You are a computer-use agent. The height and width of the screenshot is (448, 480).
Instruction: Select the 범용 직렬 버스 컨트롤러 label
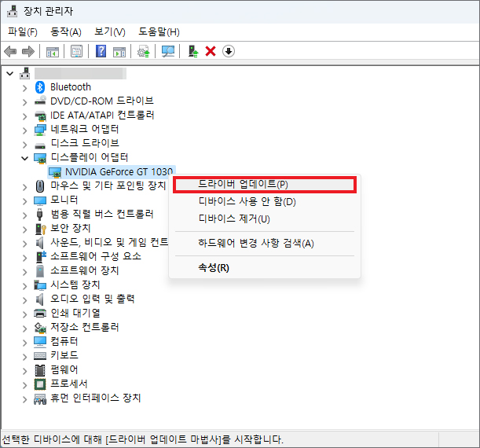[x=102, y=214]
